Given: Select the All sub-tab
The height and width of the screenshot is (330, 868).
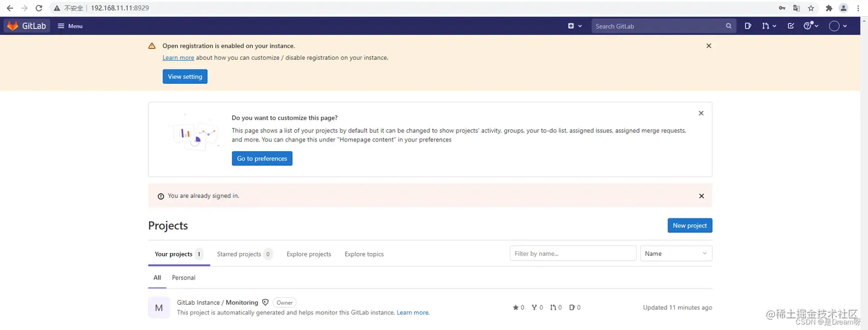Looking at the screenshot, I should 157,278.
